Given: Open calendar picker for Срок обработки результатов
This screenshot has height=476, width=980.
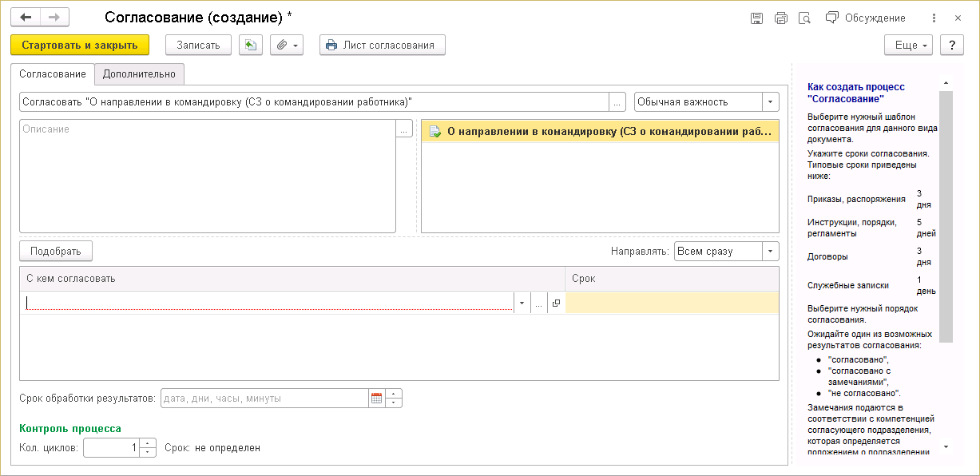Looking at the screenshot, I should (376, 399).
